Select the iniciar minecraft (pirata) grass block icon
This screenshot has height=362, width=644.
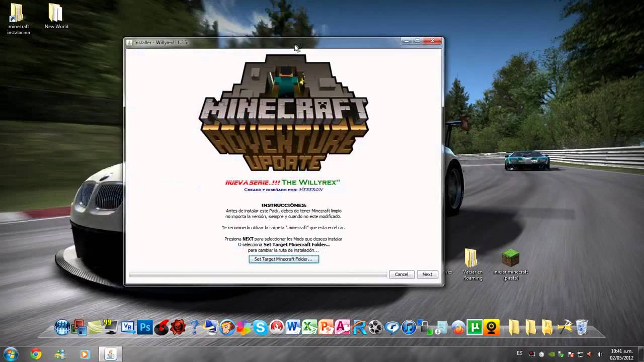(511, 264)
